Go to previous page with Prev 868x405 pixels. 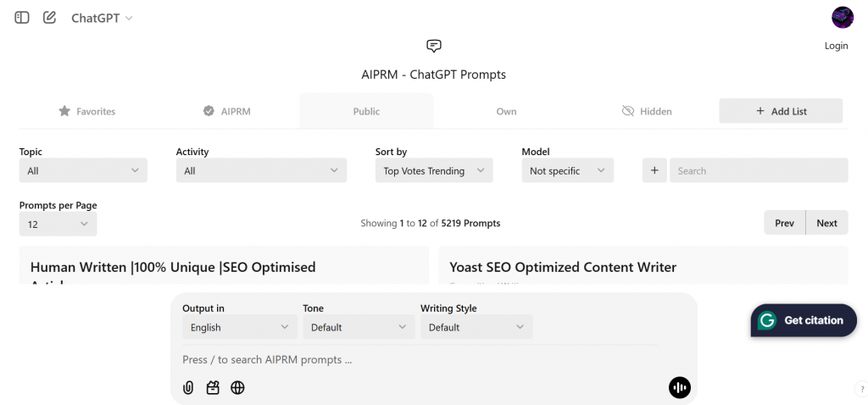(784, 223)
